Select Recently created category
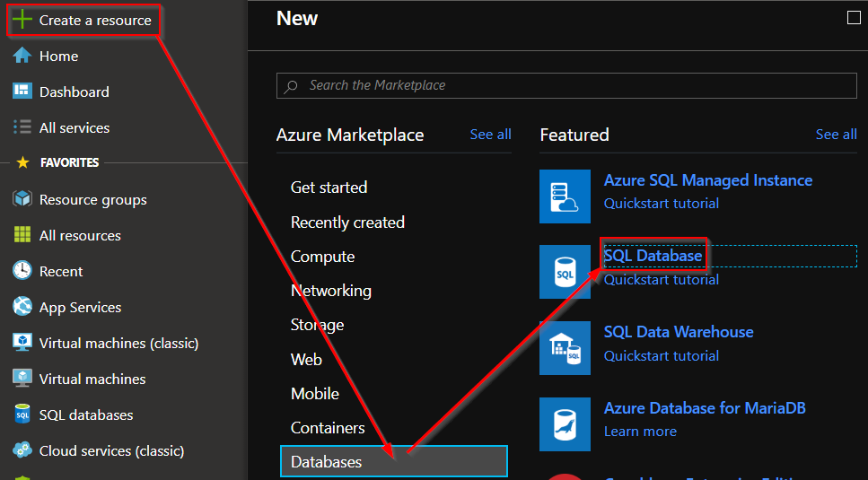The width and height of the screenshot is (868, 480). click(347, 223)
